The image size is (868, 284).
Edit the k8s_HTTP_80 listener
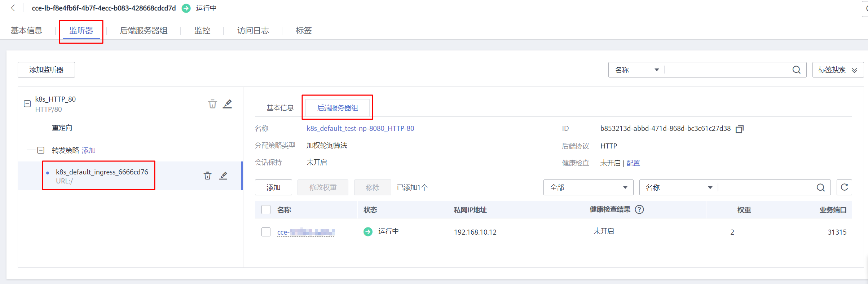[227, 104]
